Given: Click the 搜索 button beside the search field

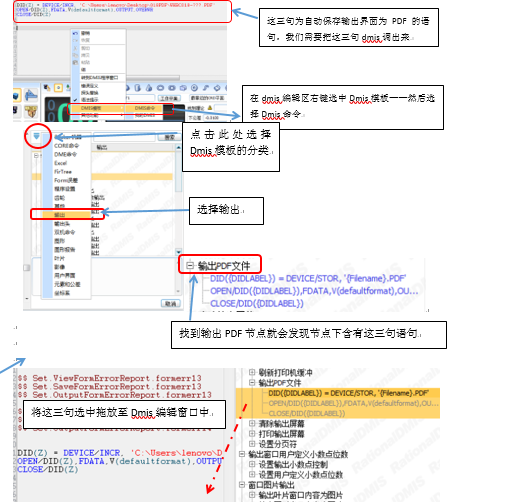Looking at the screenshot, I should (x=170, y=137).
